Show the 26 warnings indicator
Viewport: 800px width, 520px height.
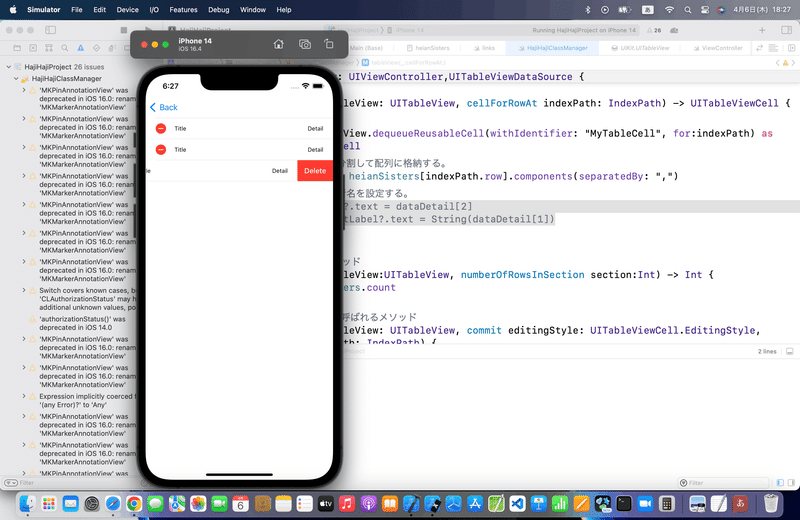pos(654,30)
